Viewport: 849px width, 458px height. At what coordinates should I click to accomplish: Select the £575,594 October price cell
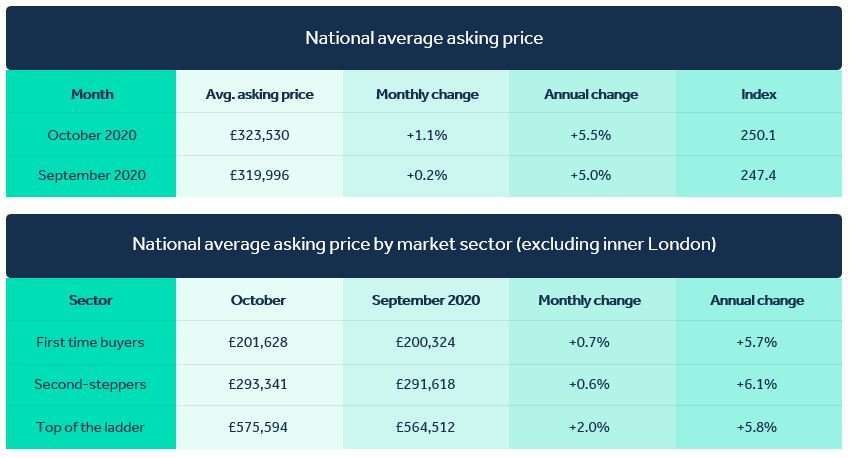(x=258, y=427)
